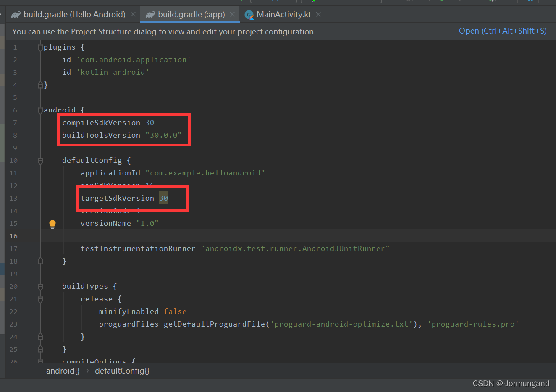
Task: Click the 'com.android.application' plugin string
Action: [134, 60]
